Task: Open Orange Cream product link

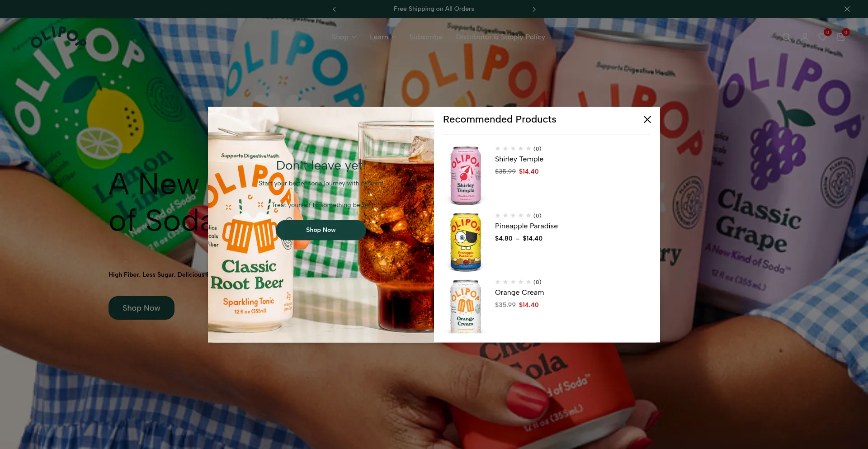Action: pyautogui.click(x=519, y=293)
